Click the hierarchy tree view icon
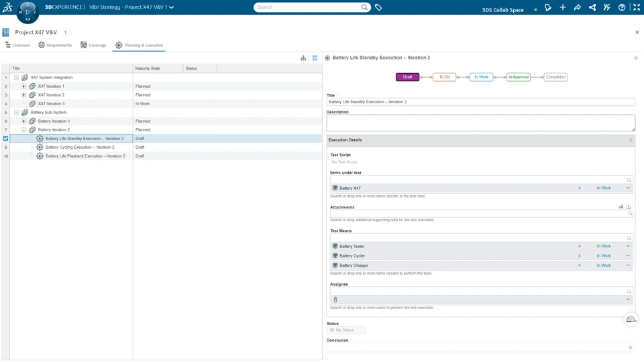This screenshot has width=644, height=362. [303, 58]
